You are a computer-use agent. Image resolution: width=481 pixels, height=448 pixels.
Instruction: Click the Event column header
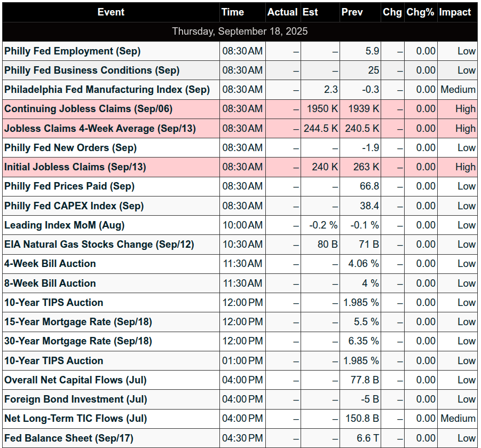point(111,12)
